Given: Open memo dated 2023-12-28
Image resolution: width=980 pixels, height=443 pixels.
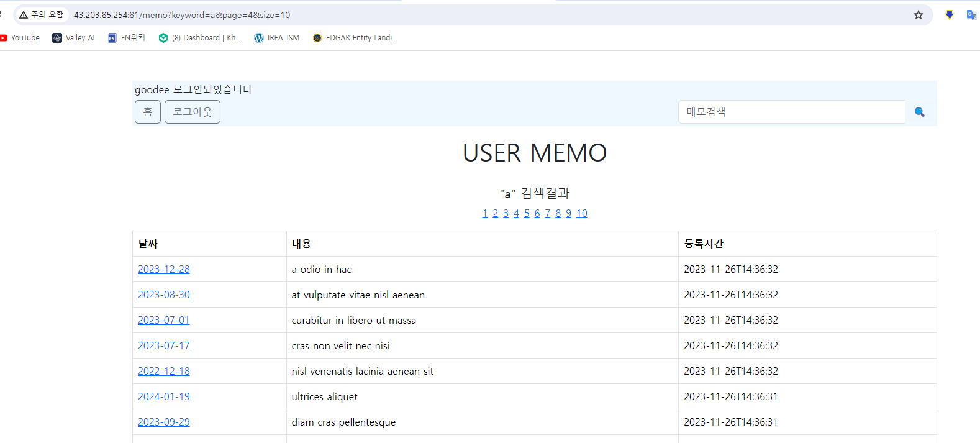Looking at the screenshot, I should (164, 269).
